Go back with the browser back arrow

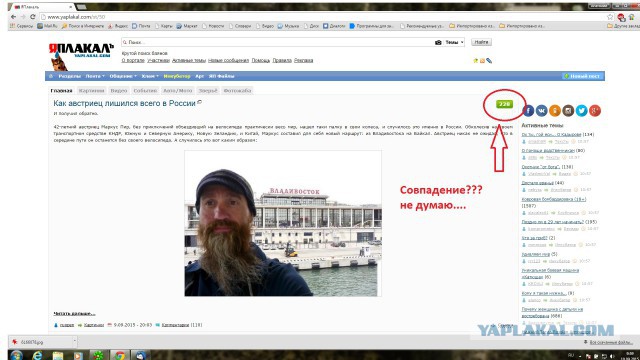[x=13, y=17]
